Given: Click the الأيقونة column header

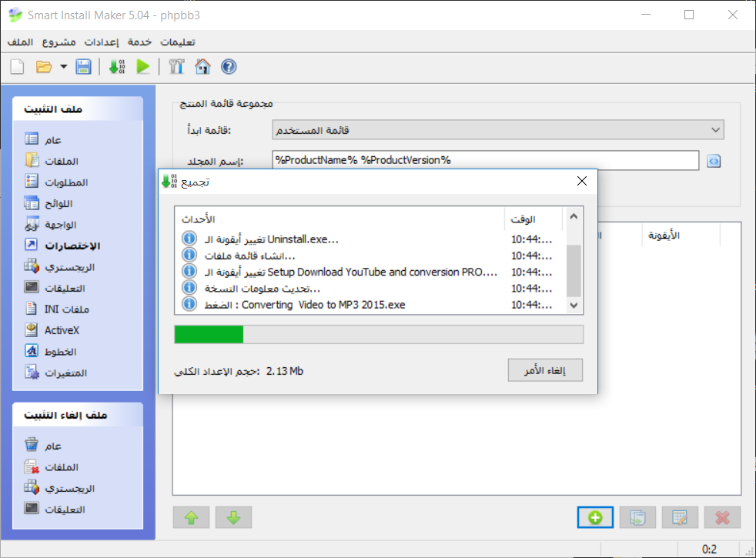Looking at the screenshot, I should pos(681,236).
